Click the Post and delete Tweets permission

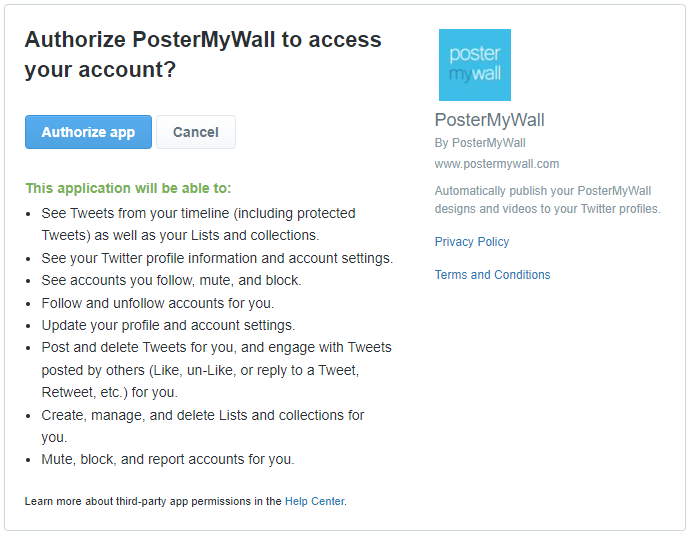217,370
